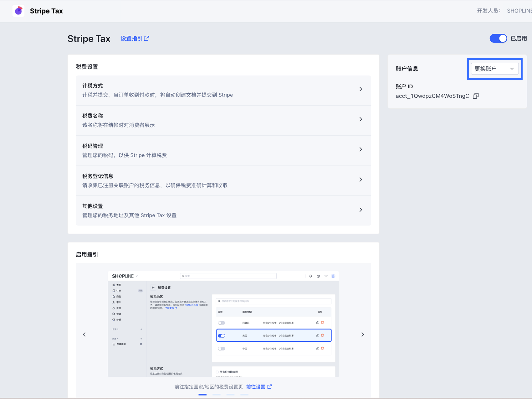
Task: Open 税务登记信息 settings row
Action: pyautogui.click(x=223, y=181)
